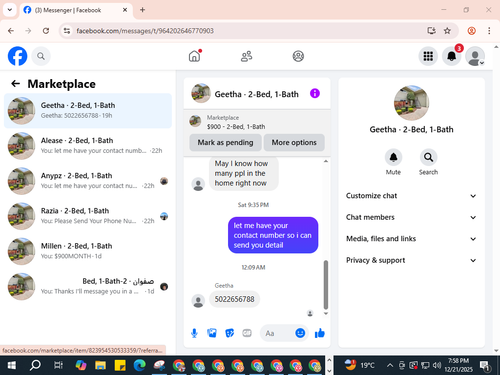Viewport: 500px width, 375px height.
Task: Open Anypz 2-Bed, 1-Bath conversation
Action: tap(88, 181)
